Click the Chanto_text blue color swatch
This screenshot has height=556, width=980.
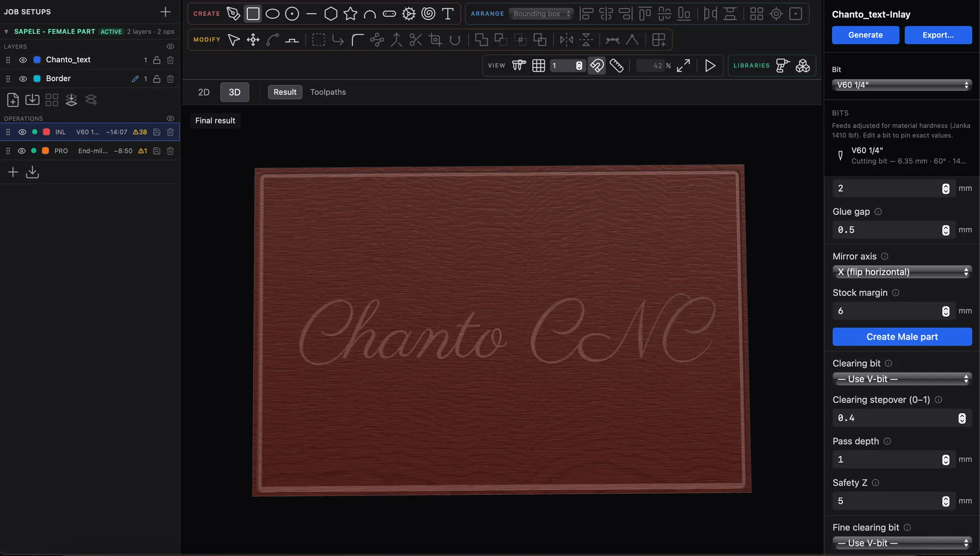tap(37, 60)
